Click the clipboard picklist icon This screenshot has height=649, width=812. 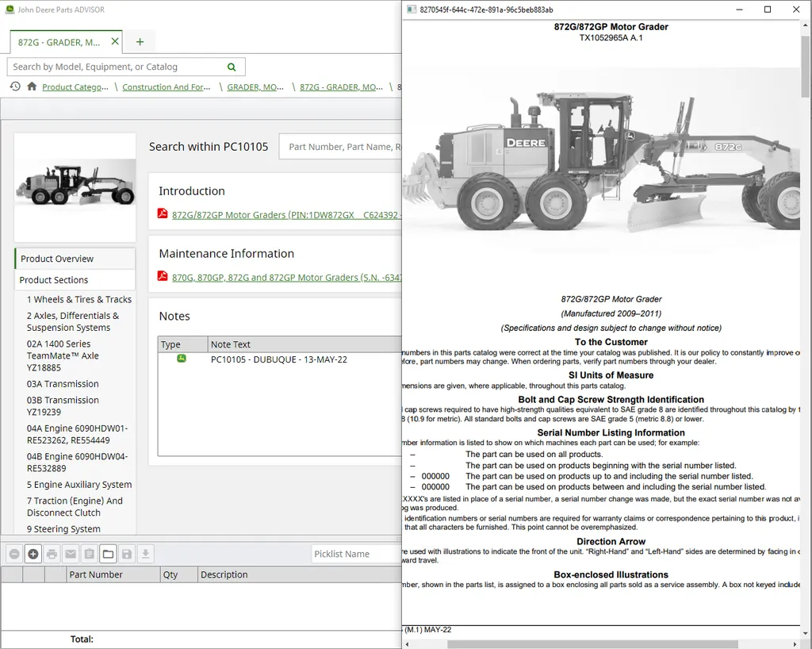[x=89, y=555]
